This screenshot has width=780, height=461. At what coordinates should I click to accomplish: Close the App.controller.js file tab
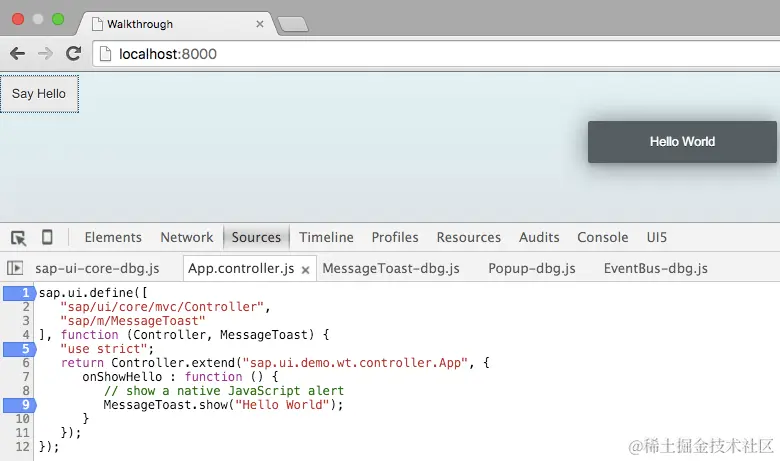click(x=305, y=270)
